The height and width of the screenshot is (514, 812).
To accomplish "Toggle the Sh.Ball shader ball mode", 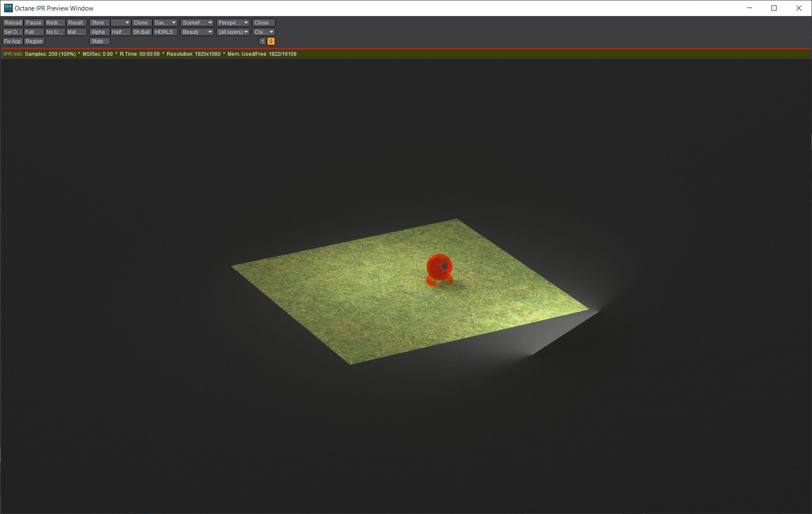I will 142,32.
